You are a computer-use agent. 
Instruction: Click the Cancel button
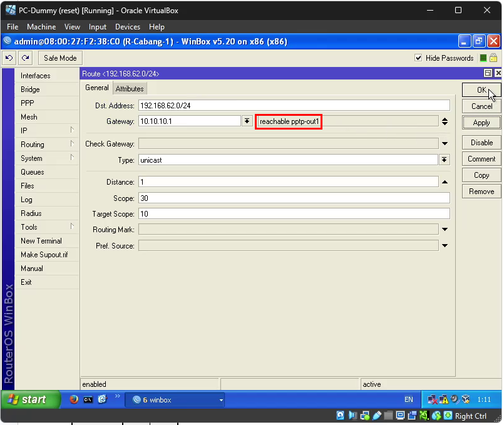(x=481, y=106)
